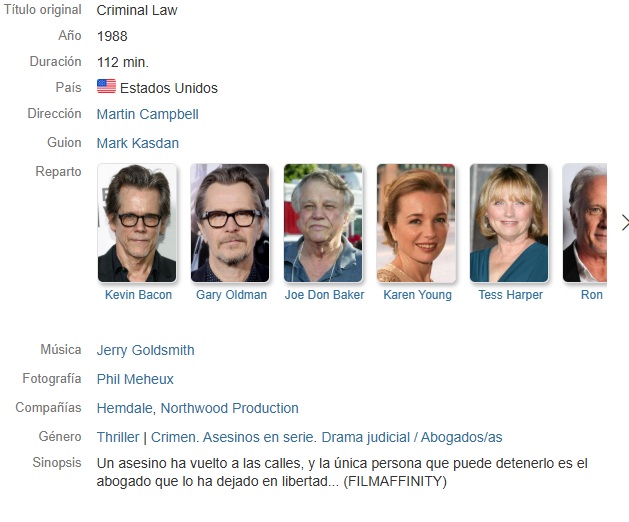This screenshot has width=629, height=522.
Task: Browse the Thriller genre link
Action: pyautogui.click(x=118, y=437)
